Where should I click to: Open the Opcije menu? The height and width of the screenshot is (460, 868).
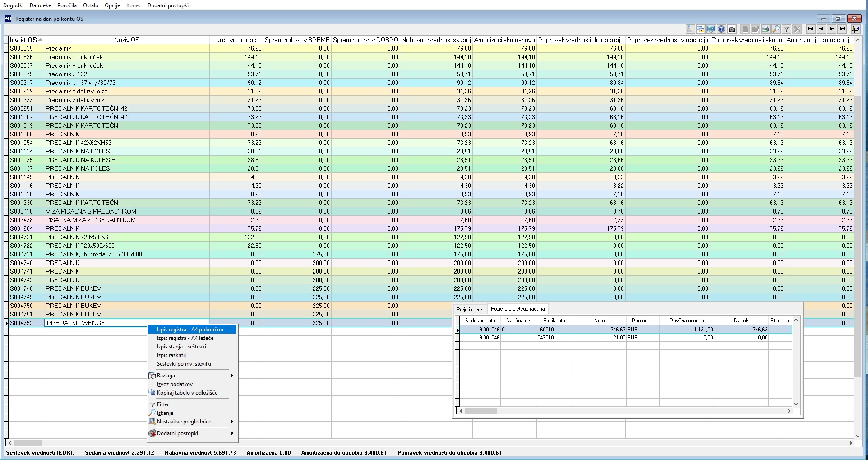click(x=112, y=5)
